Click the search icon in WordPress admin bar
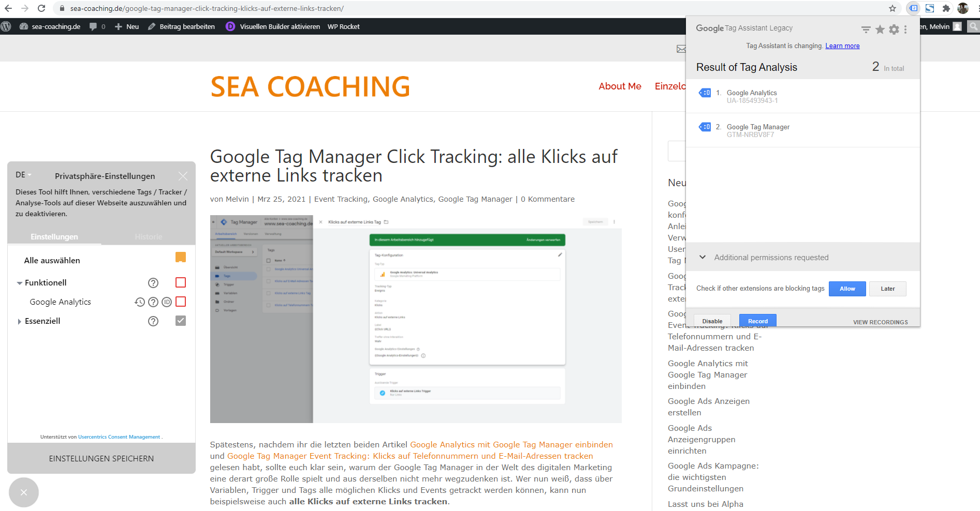Image resolution: width=980 pixels, height=511 pixels. [974, 26]
